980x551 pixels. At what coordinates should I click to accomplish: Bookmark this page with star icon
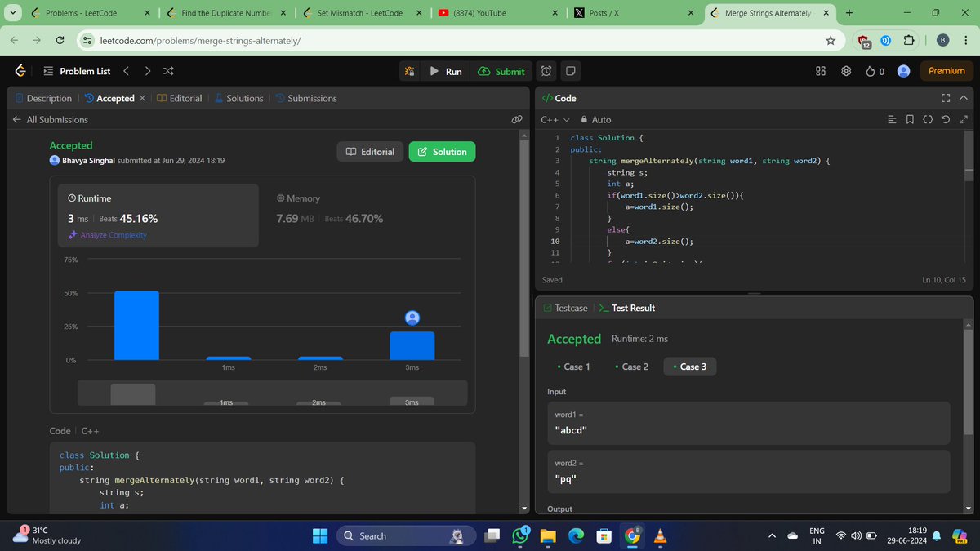pos(831,40)
